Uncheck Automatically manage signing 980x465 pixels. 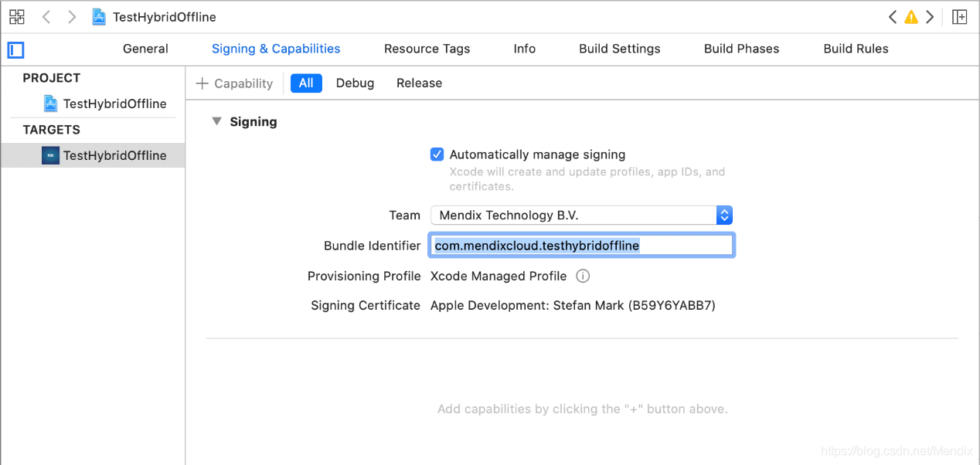point(437,154)
